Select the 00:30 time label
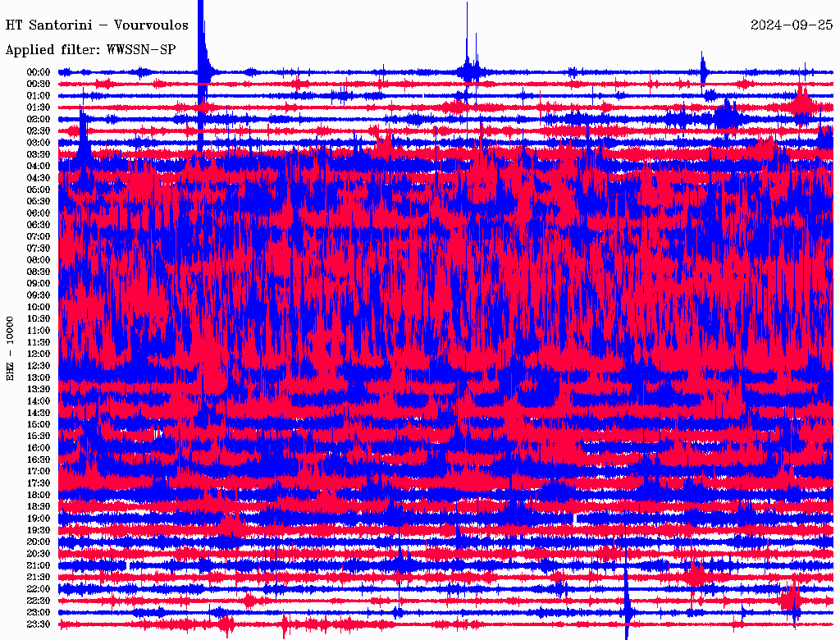This screenshot has height=640, width=840. [x=39, y=84]
